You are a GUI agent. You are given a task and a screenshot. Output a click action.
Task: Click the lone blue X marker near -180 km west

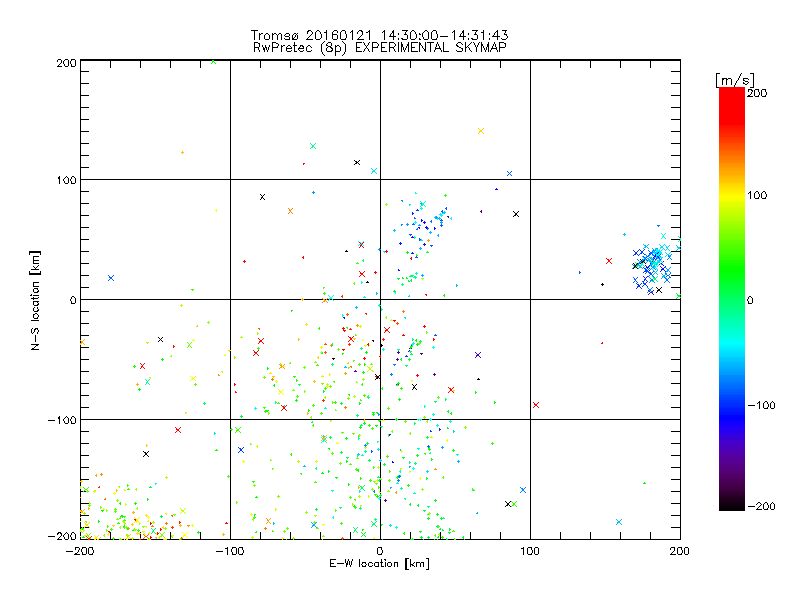(111, 278)
